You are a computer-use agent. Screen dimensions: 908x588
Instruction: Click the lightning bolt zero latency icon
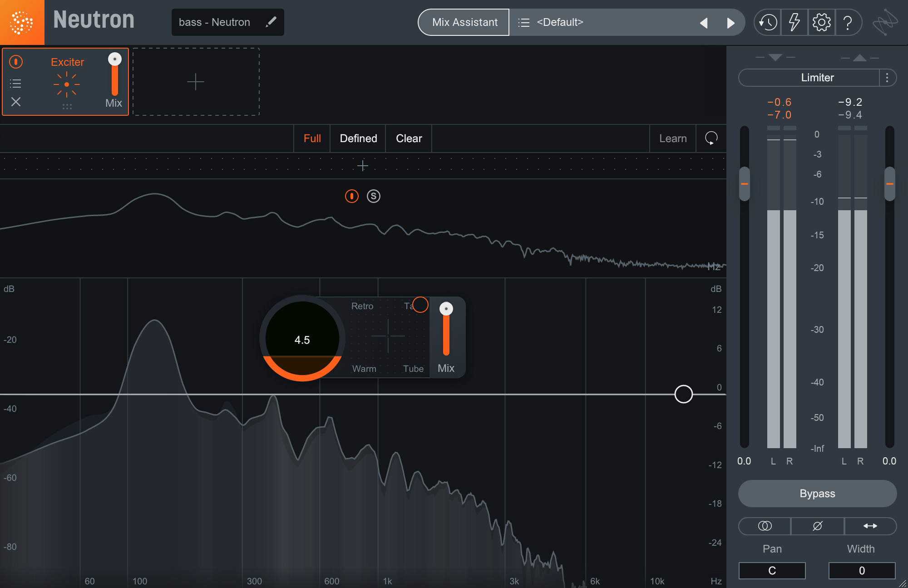794,22
